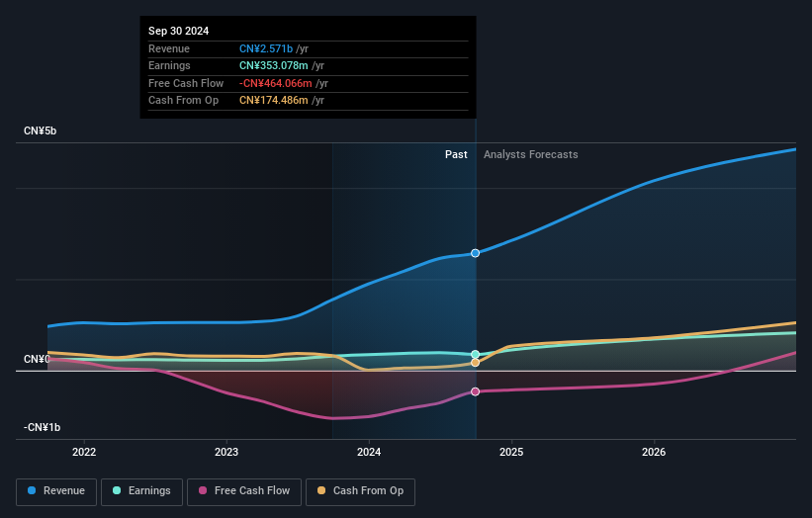Click the teal Earnings data point marker
Screen dimensions: 812x518
[x=475, y=355]
